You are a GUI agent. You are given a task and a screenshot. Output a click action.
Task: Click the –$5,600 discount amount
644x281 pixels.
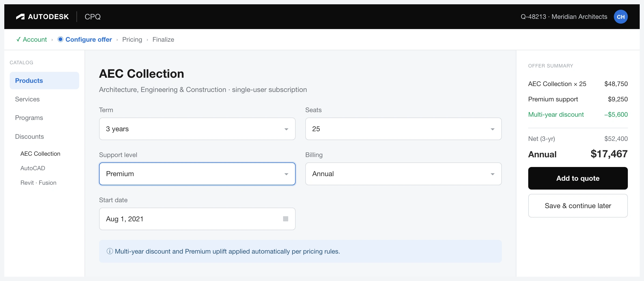[616, 115]
